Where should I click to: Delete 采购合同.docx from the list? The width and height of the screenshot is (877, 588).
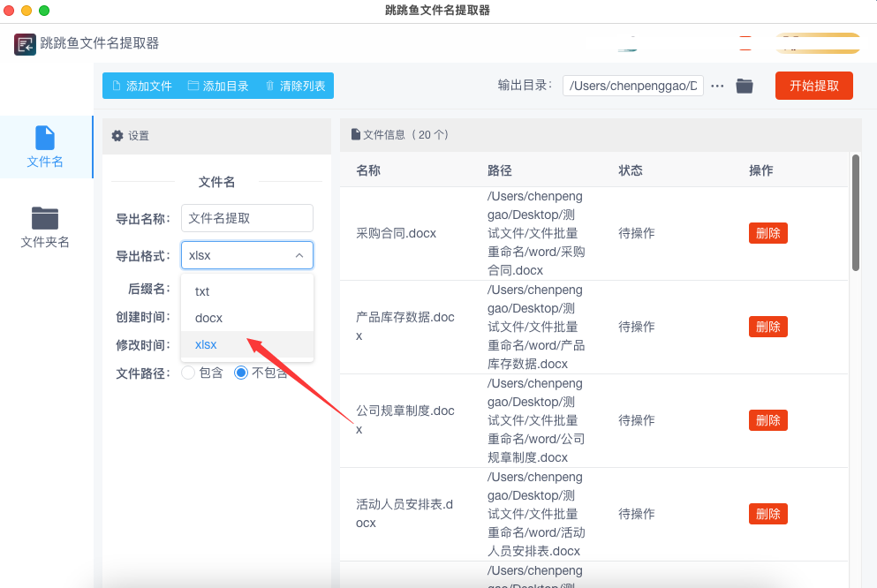[767, 233]
